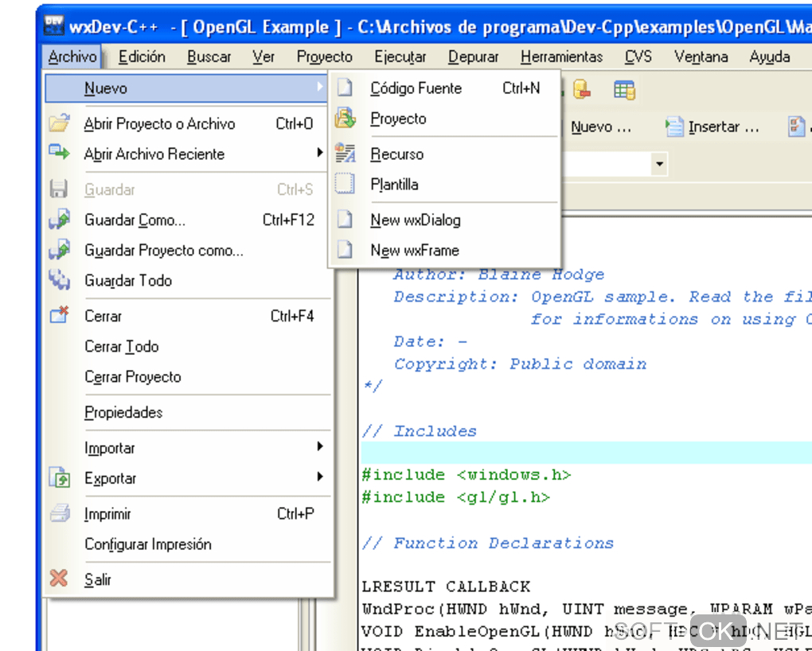
Task: Choose the Guardar entry
Action: 186,189
